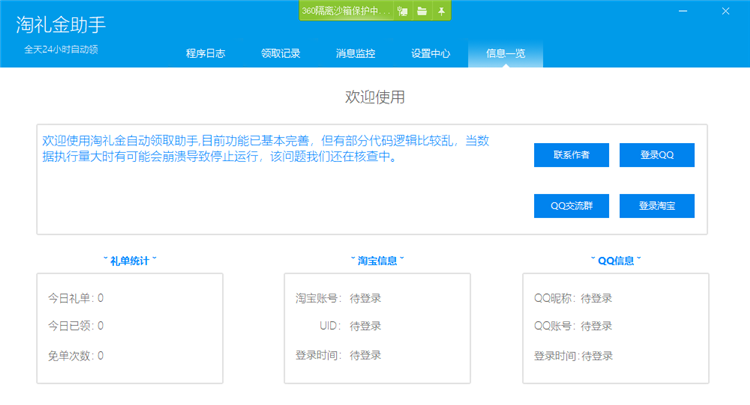
Task: Click the QQ昵称 待登录 row
Action: coord(573,298)
